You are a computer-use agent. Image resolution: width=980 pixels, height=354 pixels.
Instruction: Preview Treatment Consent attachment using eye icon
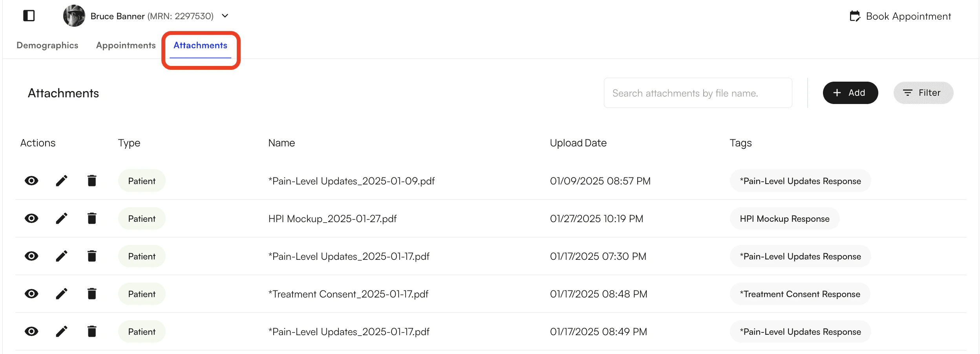(31, 294)
